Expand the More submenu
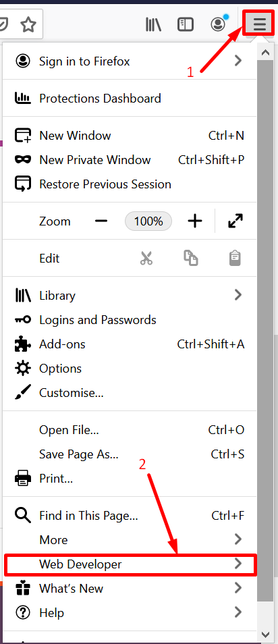The width and height of the screenshot is (278, 644). coord(130,539)
